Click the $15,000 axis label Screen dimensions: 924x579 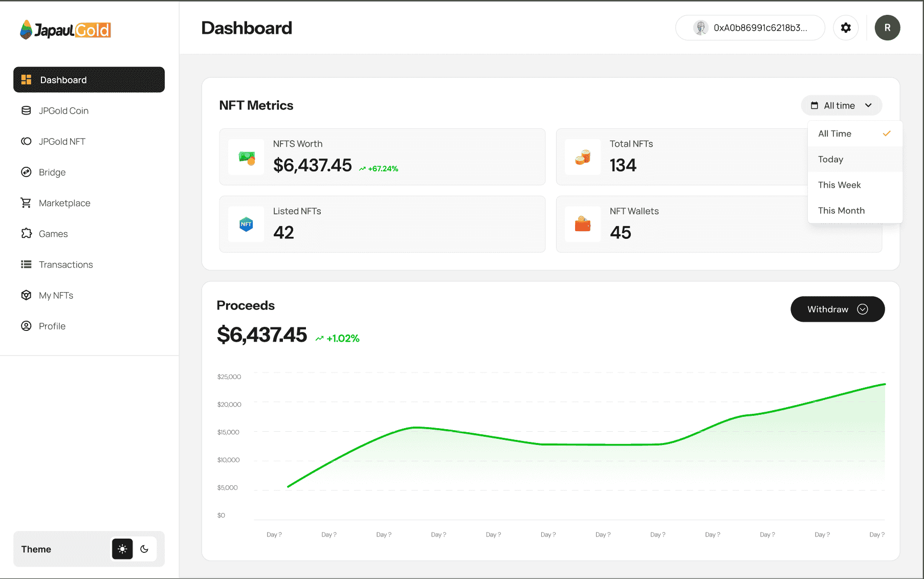(x=228, y=432)
